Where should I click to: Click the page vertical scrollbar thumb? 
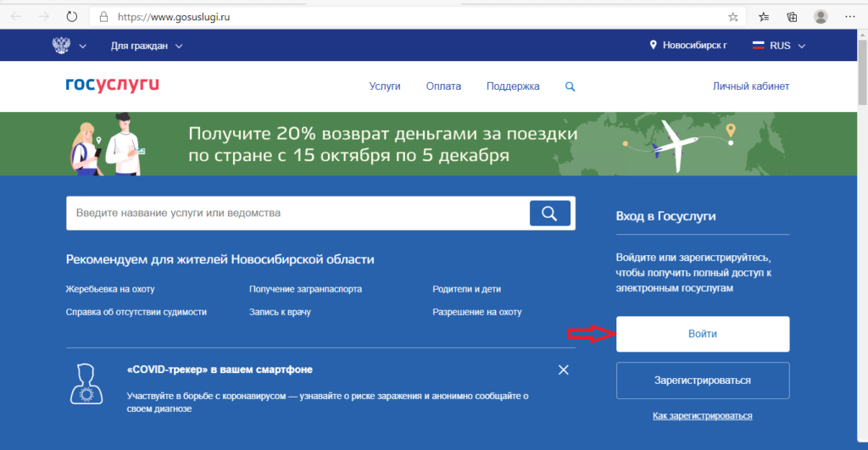[862, 72]
